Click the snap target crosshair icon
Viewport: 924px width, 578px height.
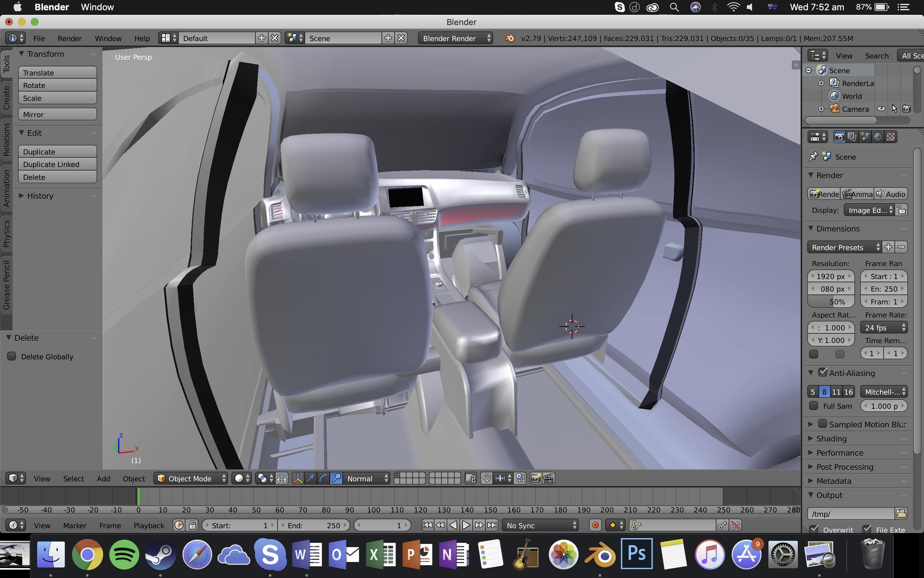pyautogui.click(x=520, y=478)
